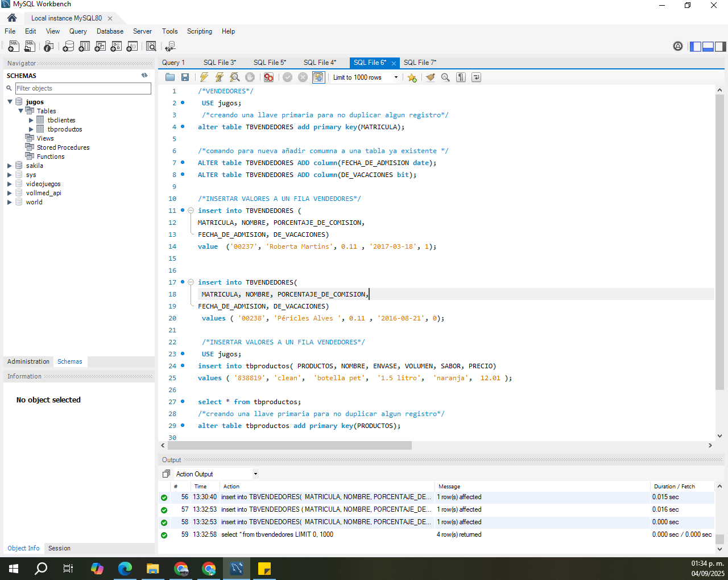The height and width of the screenshot is (580, 728).
Task: Click the Filter objects search field
Action: (x=83, y=88)
